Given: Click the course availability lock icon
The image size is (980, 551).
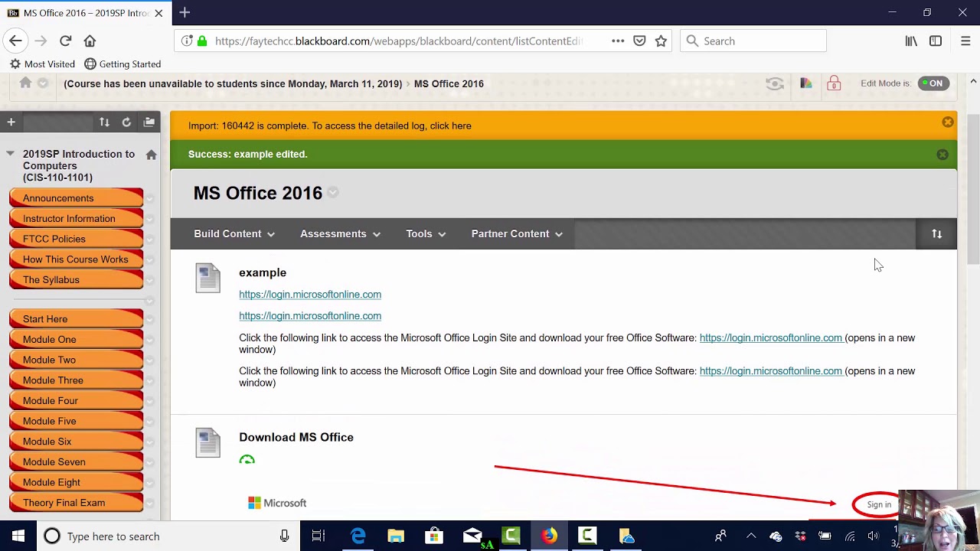Looking at the screenshot, I should coord(834,83).
